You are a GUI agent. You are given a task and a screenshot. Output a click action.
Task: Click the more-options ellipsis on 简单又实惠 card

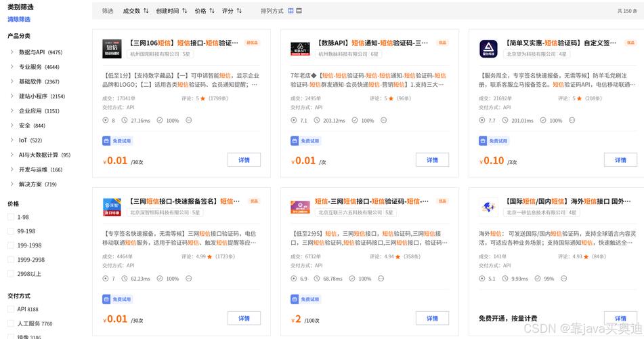point(572,120)
